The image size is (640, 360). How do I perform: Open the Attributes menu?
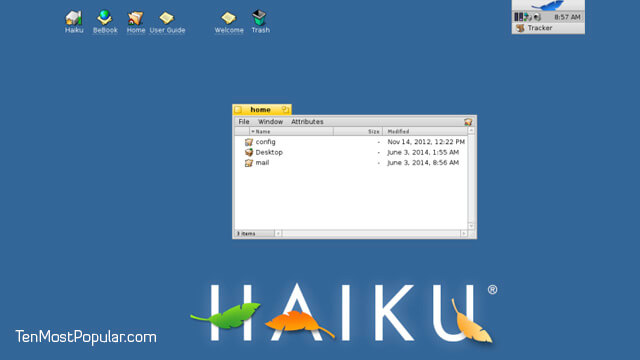coord(307,122)
